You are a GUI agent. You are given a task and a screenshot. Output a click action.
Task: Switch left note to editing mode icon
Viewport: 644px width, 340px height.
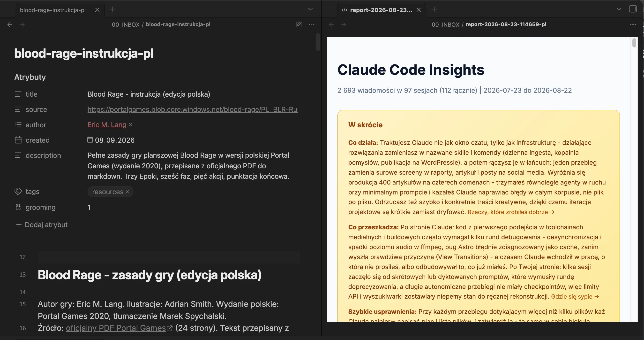(299, 24)
